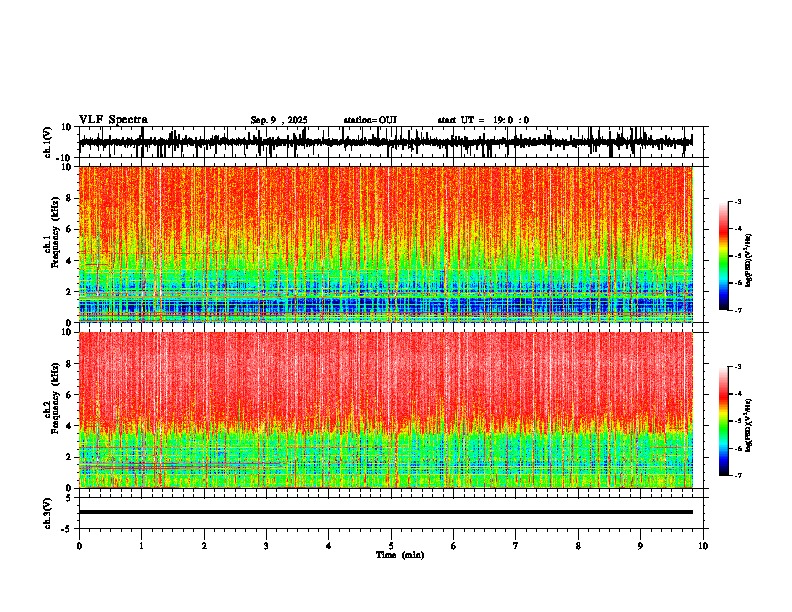Click the time axis tick label 5
Viewport: 792px width, 612px height.
[391, 546]
